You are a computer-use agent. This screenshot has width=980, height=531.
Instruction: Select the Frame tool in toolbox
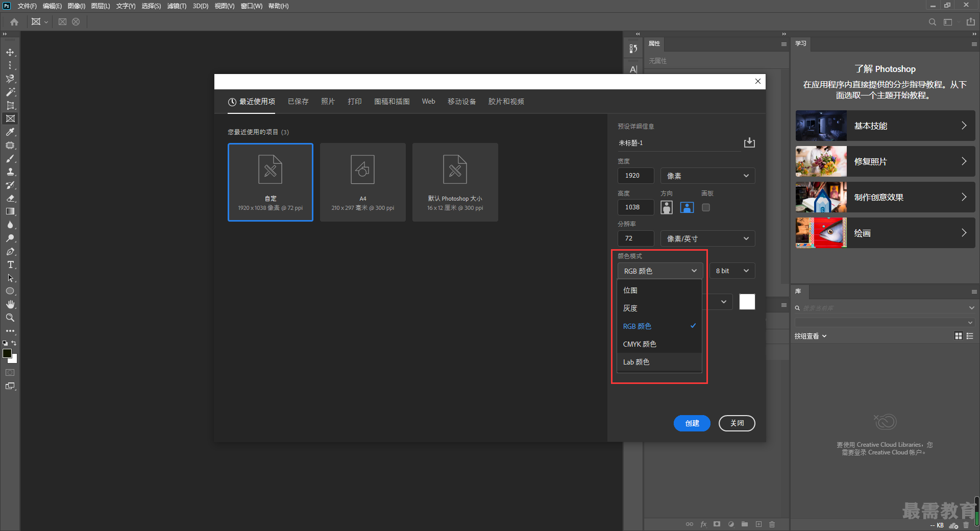pos(10,119)
